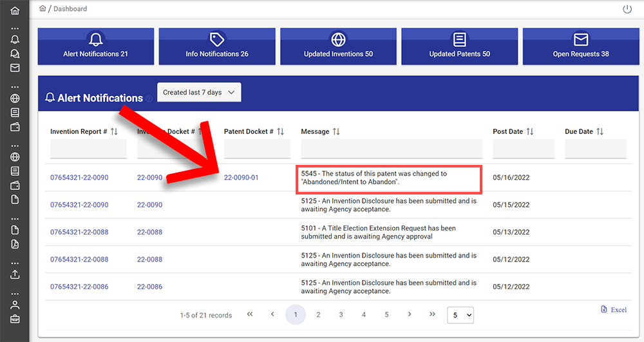The image size is (644, 342).
Task: Open the user profile icon in the sidebar
Action: pos(15,305)
